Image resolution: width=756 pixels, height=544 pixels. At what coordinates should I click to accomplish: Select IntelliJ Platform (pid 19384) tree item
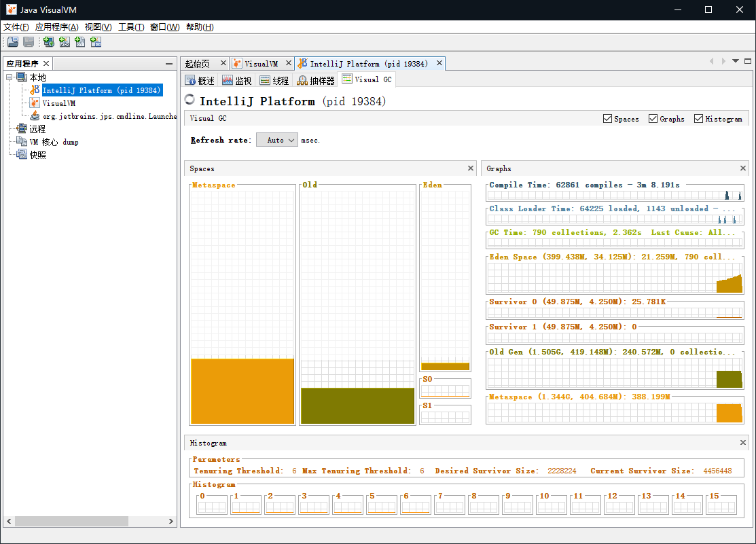[101, 90]
